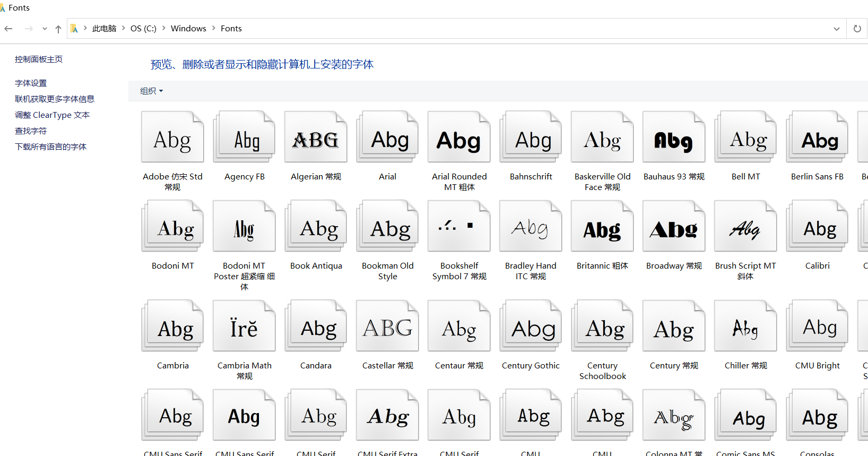Viewport: 868px width, 456px height.
Task: Expand the chevron after OS (C:) in path
Action: click(163, 28)
